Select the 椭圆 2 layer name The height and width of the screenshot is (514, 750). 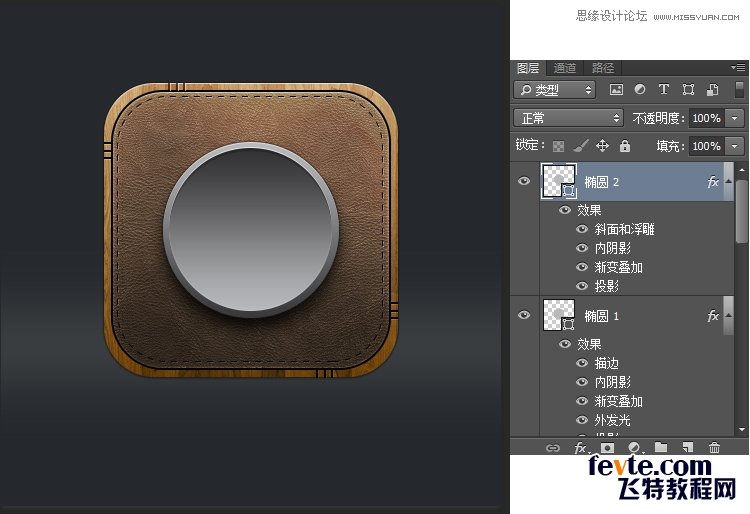click(x=602, y=182)
